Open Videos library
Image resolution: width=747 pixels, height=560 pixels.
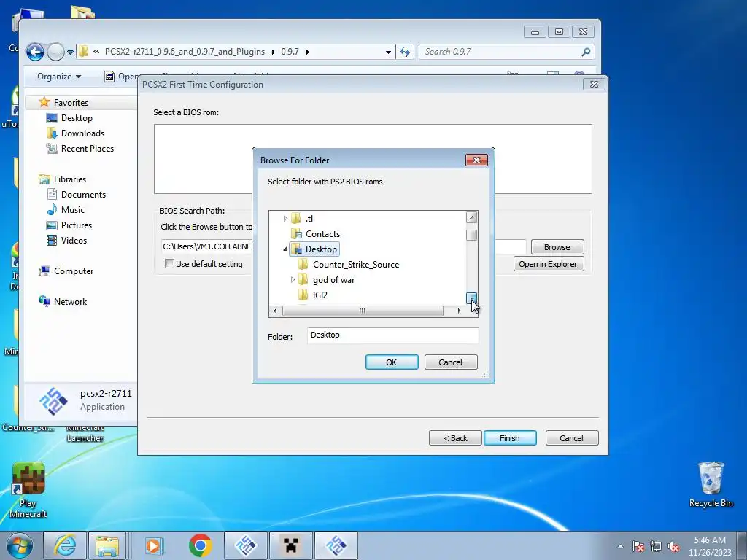point(74,241)
